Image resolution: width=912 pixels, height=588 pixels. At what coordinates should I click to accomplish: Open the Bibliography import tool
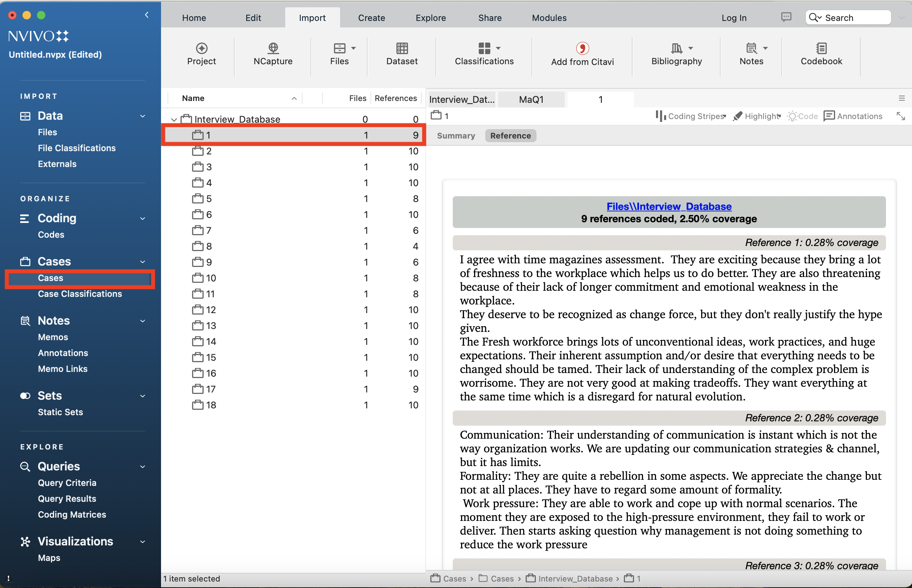pos(676,53)
